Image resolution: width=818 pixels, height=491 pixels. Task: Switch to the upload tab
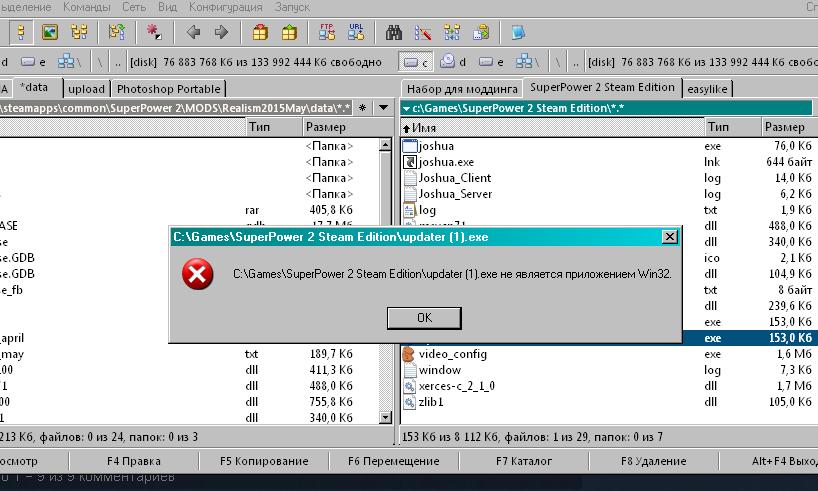pyautogui.click(x=86, y=89)
